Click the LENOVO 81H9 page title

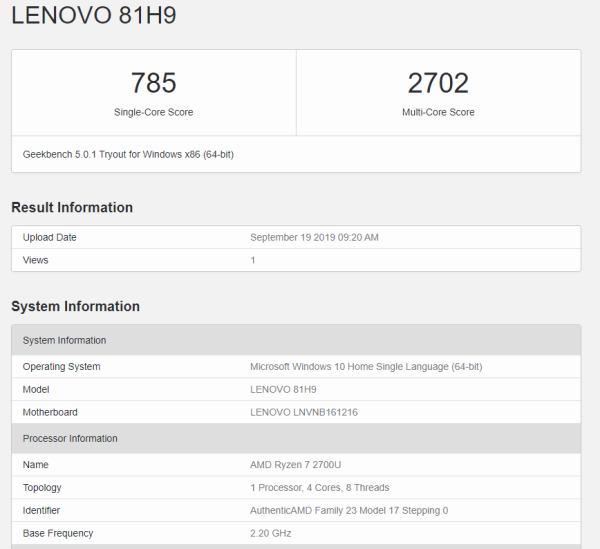(94, 15)
